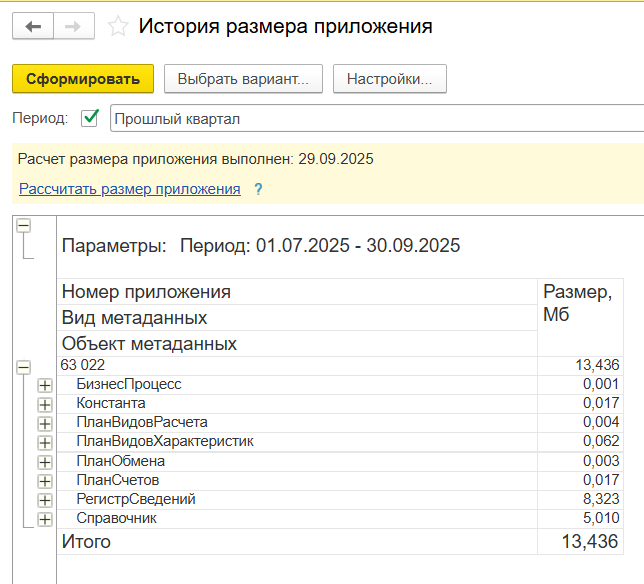This screenshot has width=644, height=584.
Task: Expand the Справочник row
Action: (x=44, y=519)
